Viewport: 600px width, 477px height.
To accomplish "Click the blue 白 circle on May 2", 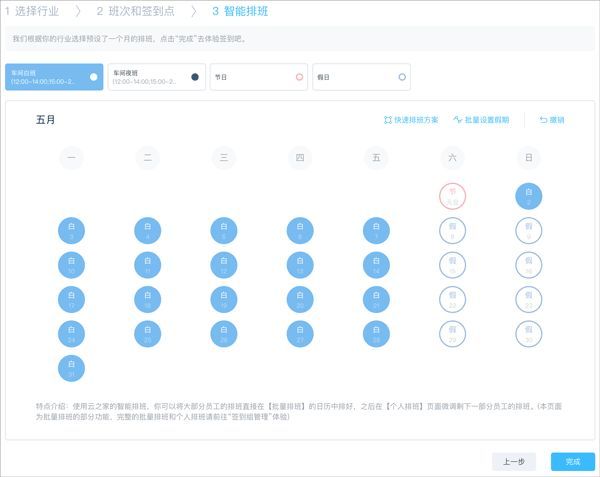I will tap(528, 196).
